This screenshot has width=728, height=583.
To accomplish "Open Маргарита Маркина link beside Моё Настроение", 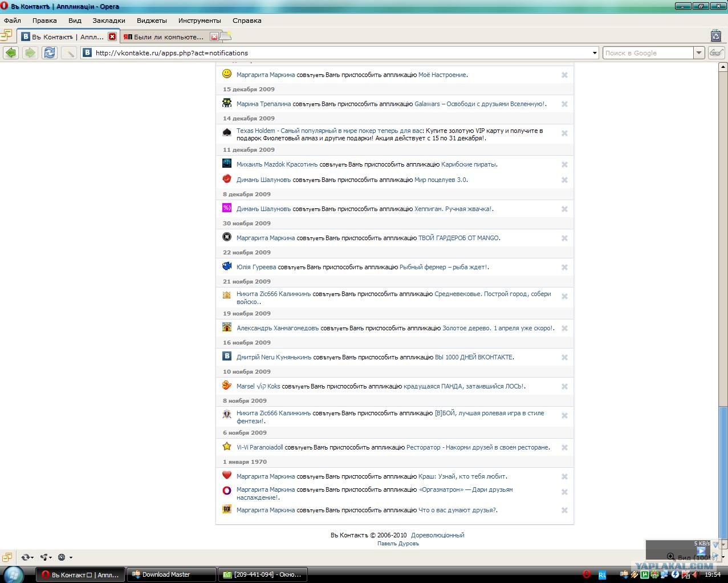I will [x=266, y=75].
